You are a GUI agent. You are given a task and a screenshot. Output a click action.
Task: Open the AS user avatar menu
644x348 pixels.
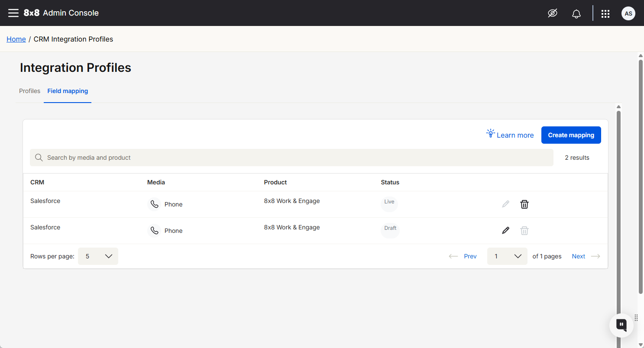[x=628, y=13]
